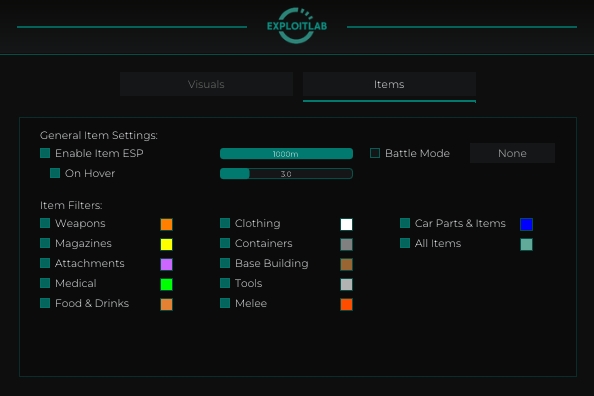594x396 pixels.
Task: Switch to the Visuals tab
Action: [x=206, y=84]
